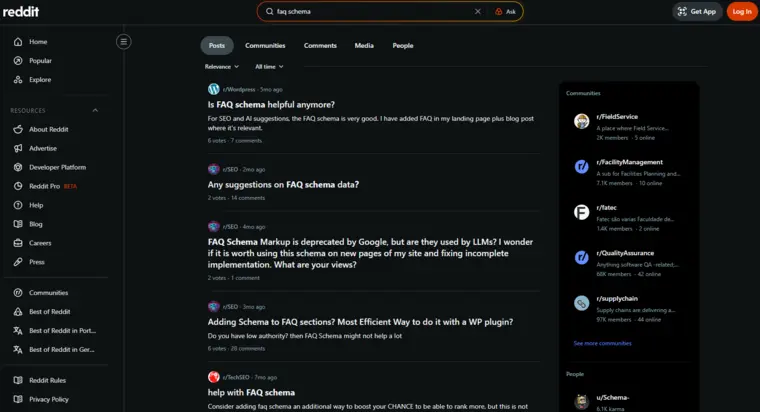The image size is (760, 412).
Task: Switch to the People tab
Action: (403, 46)
